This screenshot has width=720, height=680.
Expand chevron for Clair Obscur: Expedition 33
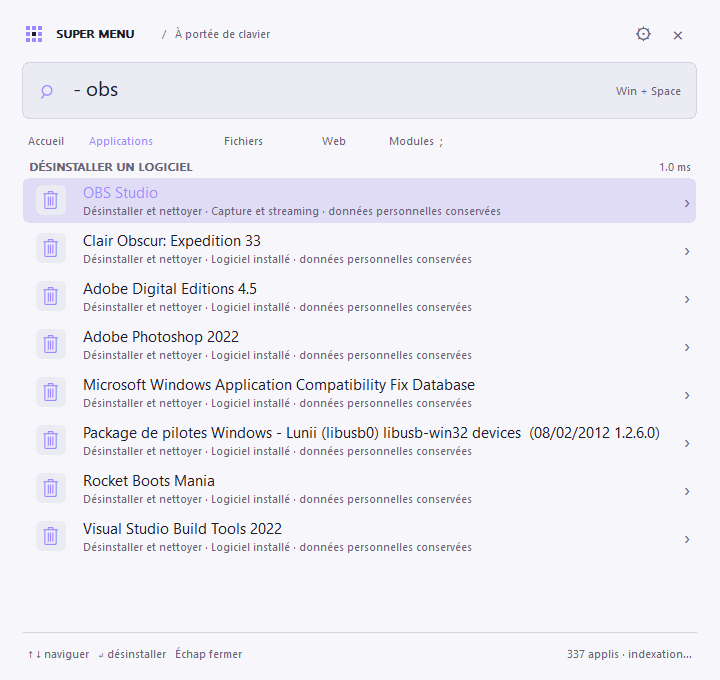point(687,251)
